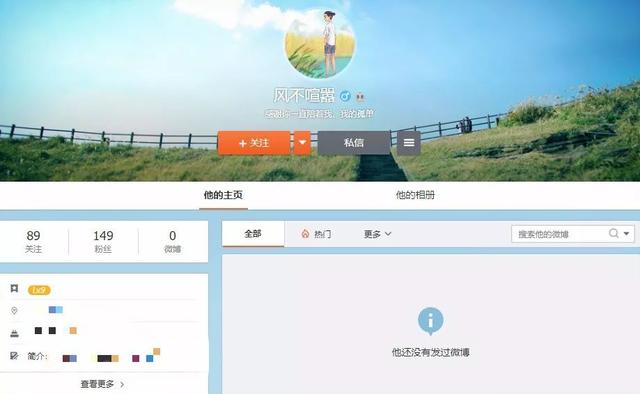640x394 pixels.
Task: Expand the orange follow options dropdown arrow
Action: (x=302, y=143)
